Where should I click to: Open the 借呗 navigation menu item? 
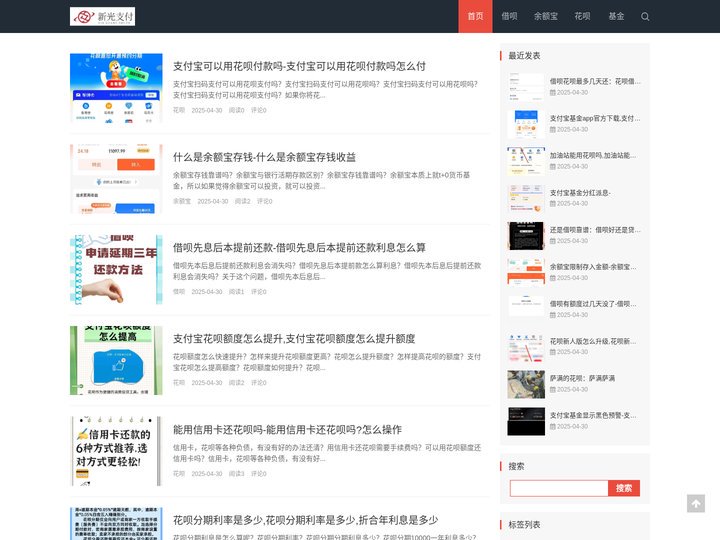coord(509,17)
